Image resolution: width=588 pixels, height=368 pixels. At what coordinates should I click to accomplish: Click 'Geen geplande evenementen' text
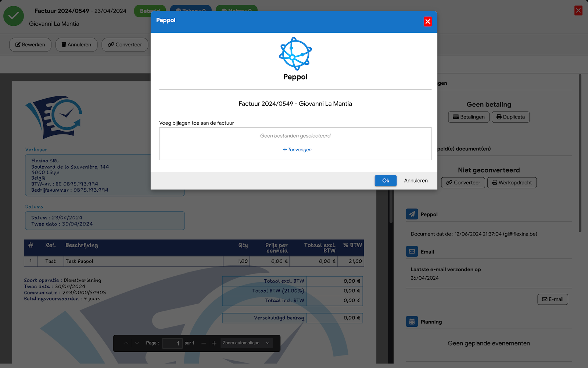(489, 343)
